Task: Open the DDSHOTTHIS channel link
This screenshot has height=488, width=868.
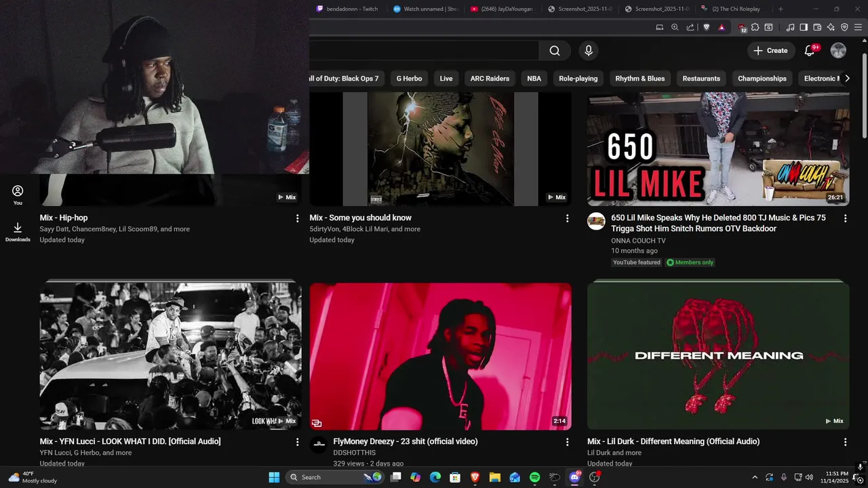Action: click(x=354, y=453)
